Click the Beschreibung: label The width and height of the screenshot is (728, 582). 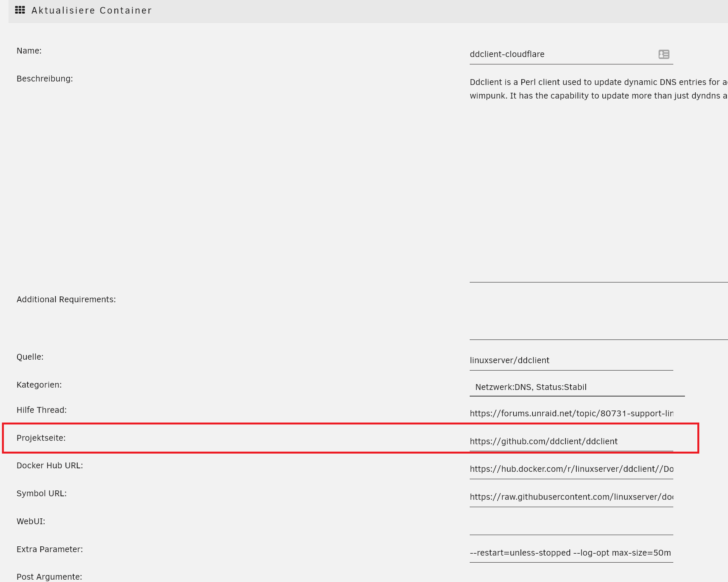point(45,79)
